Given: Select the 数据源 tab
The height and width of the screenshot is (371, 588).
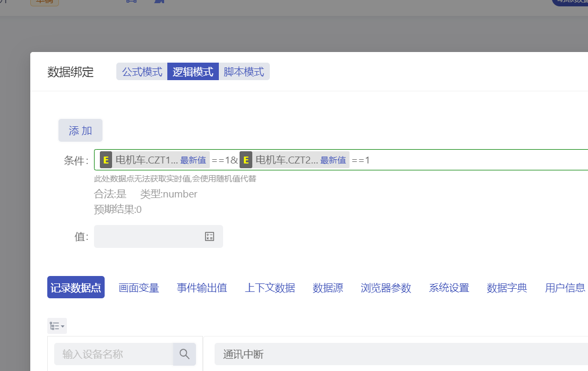Looking at the screenshot, I should pos(328,288).
